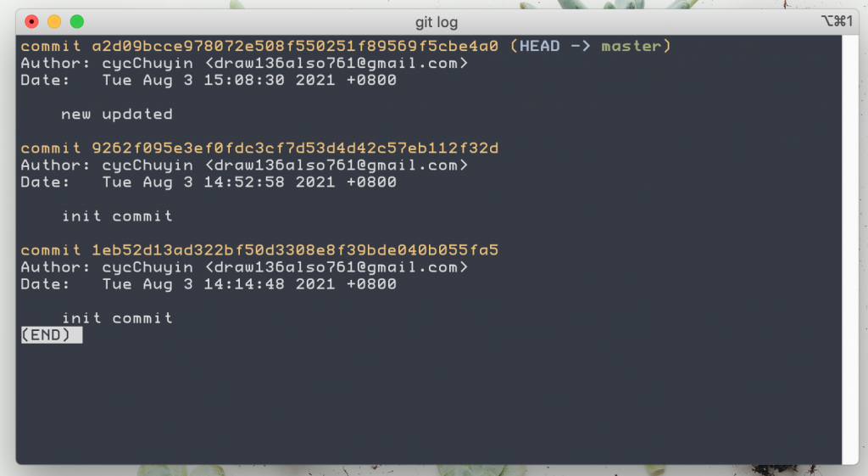Click the 'git log' window title
The height and width of the screenshot is (476, 868).
tap(437, 23)
